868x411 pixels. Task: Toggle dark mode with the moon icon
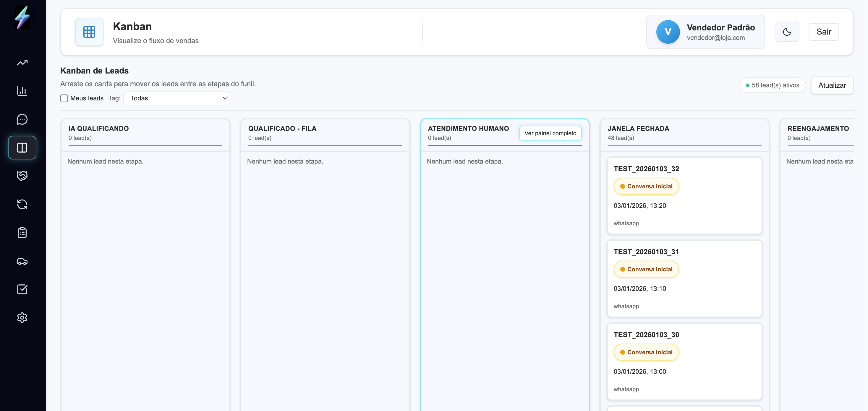787,32
